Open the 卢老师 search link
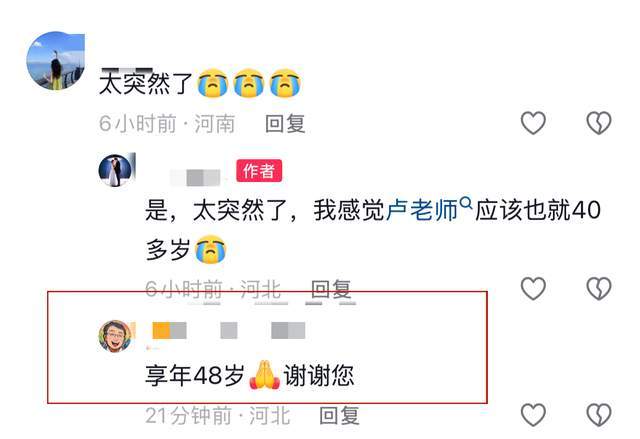 point(421,210)
